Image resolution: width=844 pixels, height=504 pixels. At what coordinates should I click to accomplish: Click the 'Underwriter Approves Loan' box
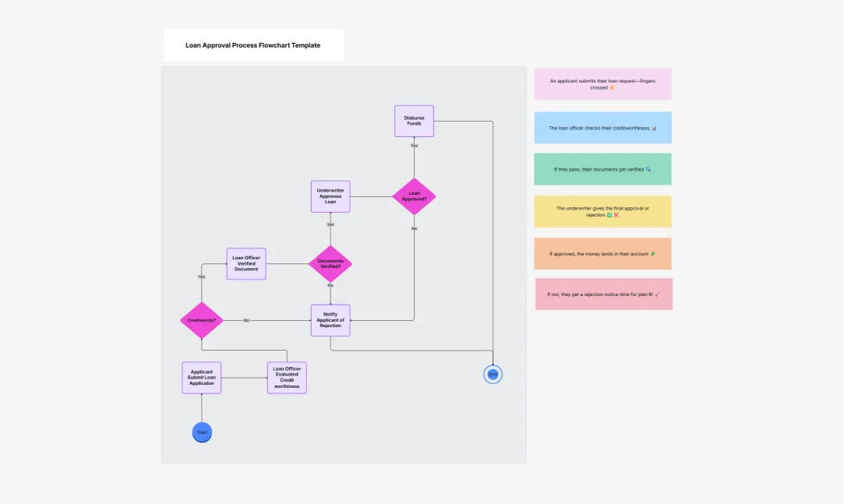[x=330, y=196]
